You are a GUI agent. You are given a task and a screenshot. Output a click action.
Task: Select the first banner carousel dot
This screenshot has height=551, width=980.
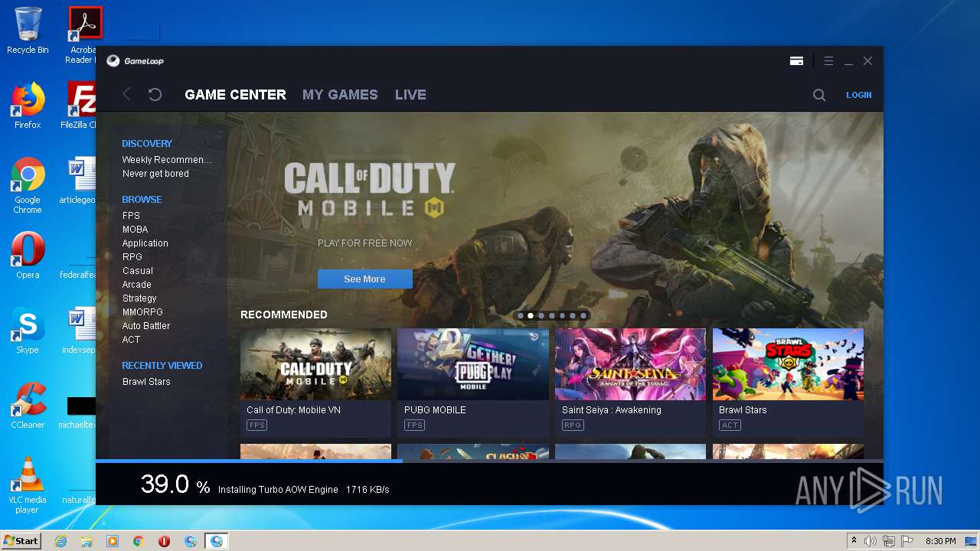[521, 315]
